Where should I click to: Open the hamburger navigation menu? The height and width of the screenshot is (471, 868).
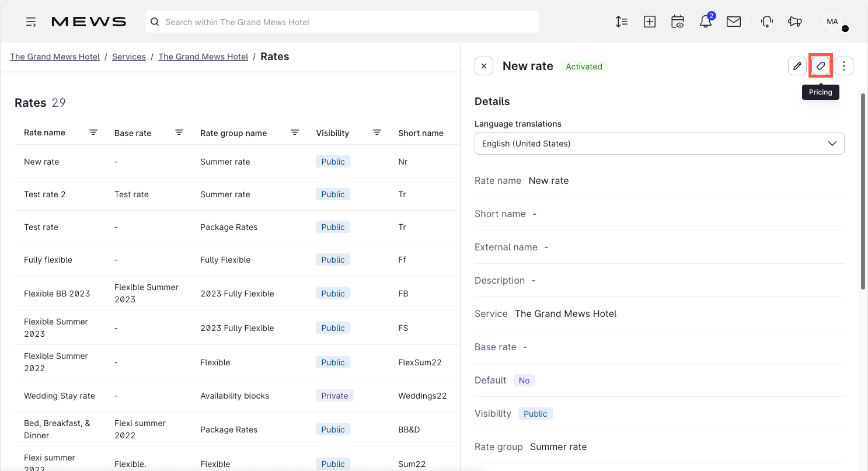pos(31,21)
